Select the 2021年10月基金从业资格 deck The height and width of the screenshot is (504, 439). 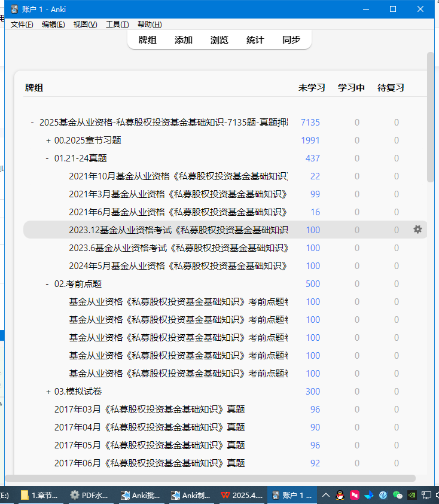pos(178,176)
